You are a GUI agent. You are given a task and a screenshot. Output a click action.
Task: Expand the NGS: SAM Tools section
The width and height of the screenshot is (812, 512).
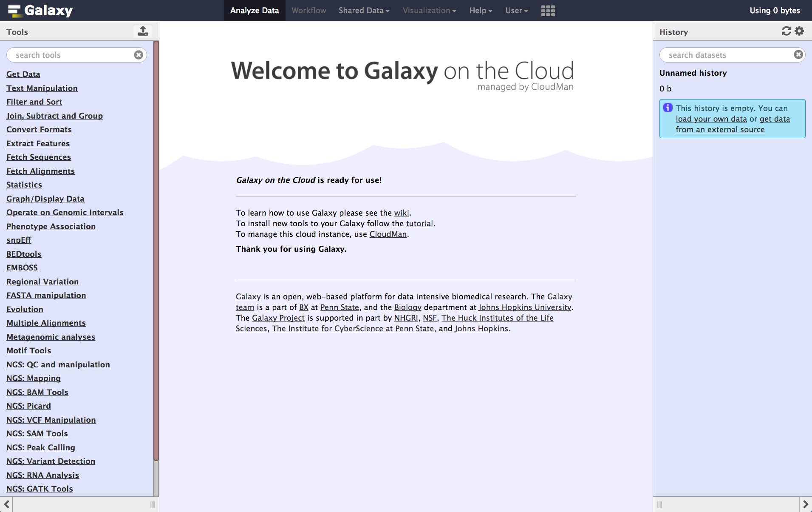coord(37,433)
